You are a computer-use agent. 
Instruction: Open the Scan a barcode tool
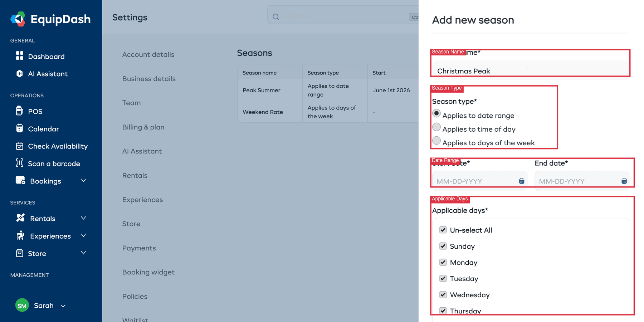(54, 164)
